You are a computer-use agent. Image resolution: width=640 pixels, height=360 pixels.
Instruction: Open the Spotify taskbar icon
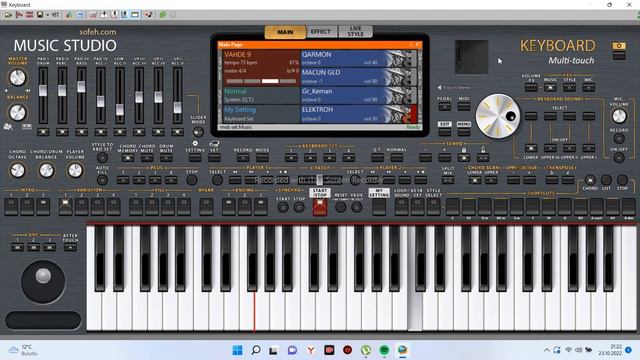point(384,350)
